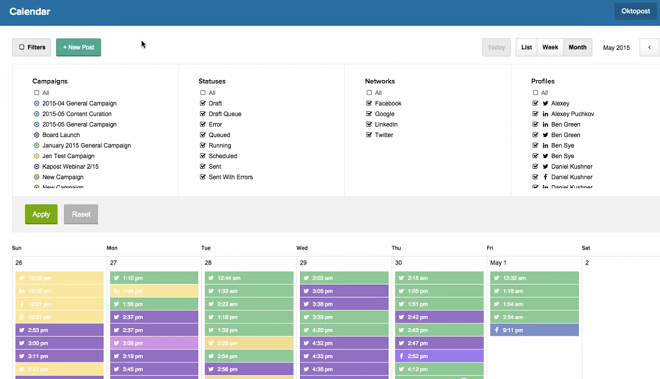The width and height of the screenshot is (660, 379).
Task: Select the Board Launch campaign
Action: coord(37,135)
